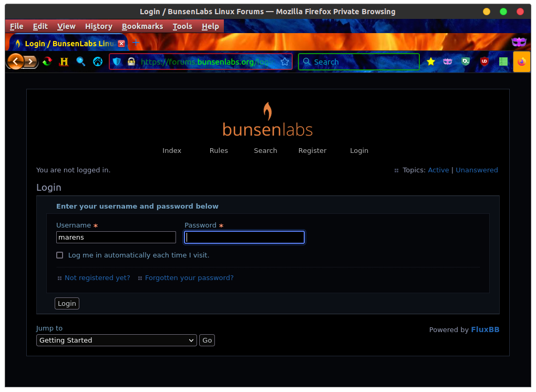Bookmark this page with the star outline
Viewport: 536px width, 392px height.
click(285, 61)
